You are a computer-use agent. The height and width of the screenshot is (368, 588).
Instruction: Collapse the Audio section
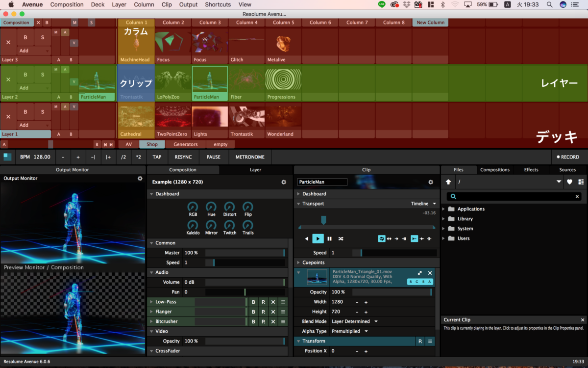click(x=151, y=272)
